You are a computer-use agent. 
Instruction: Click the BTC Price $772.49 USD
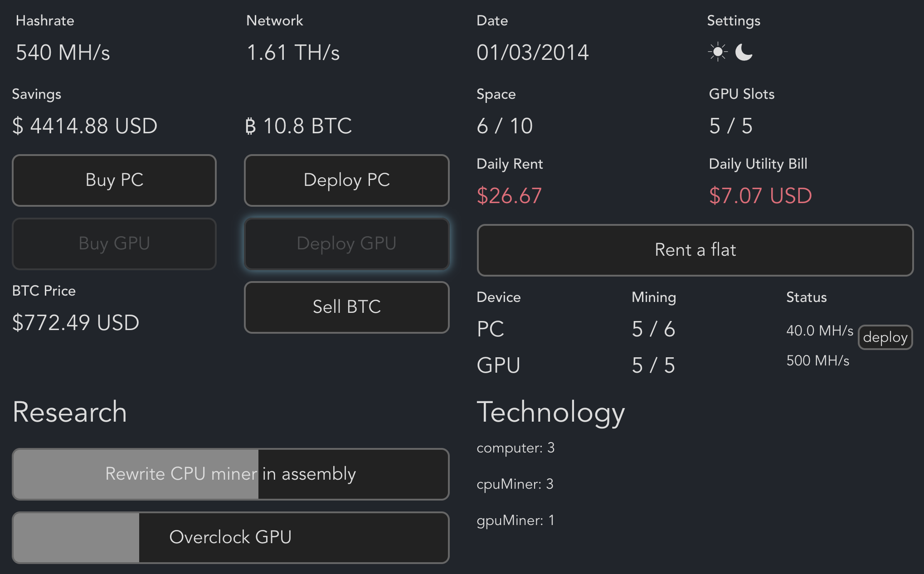point(75,323)
